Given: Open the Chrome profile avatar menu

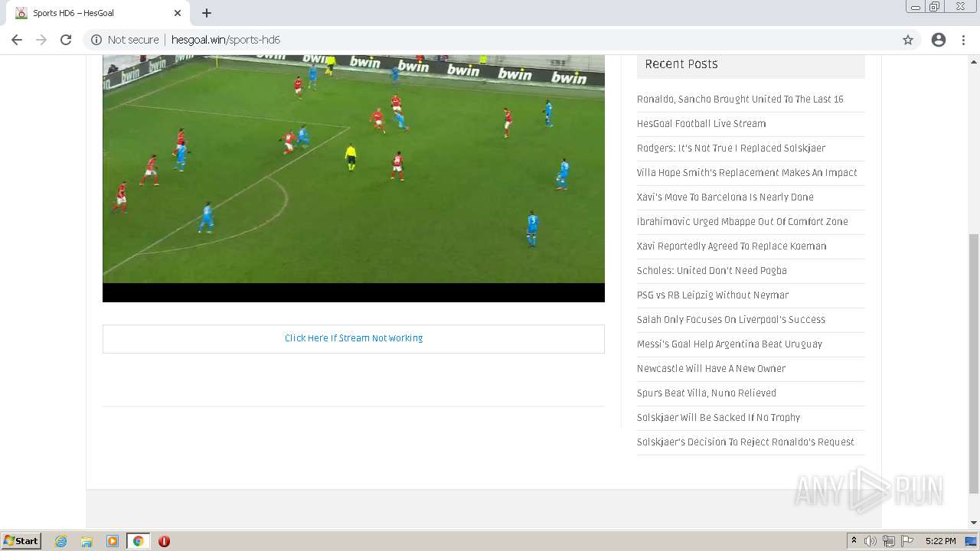Looking at the screenshot, I should (939, 40).
